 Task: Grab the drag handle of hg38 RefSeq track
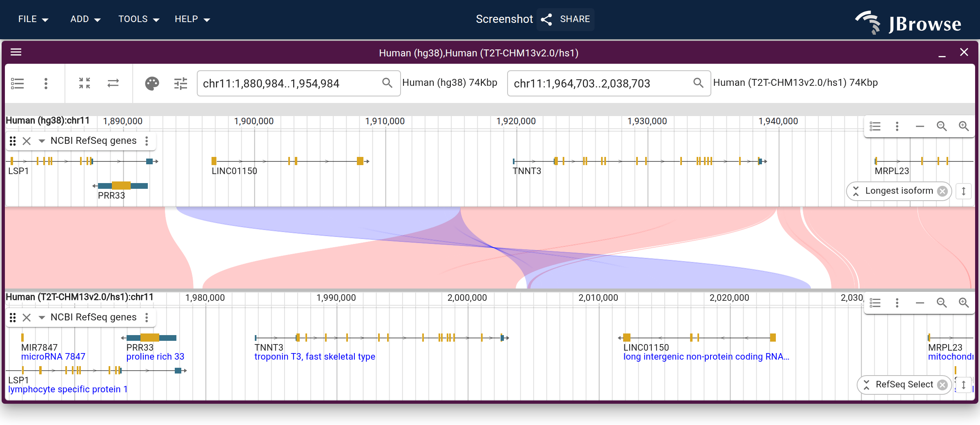(x=13, y=141)
